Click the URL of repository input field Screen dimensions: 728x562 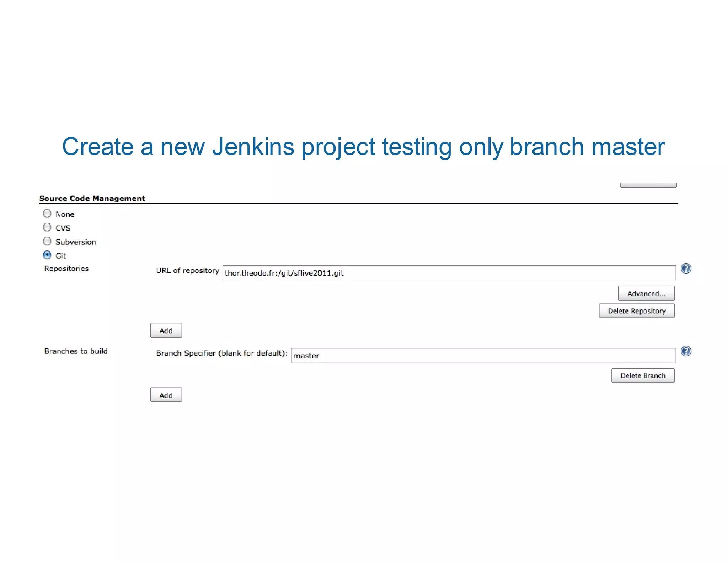tap(449, 273)
